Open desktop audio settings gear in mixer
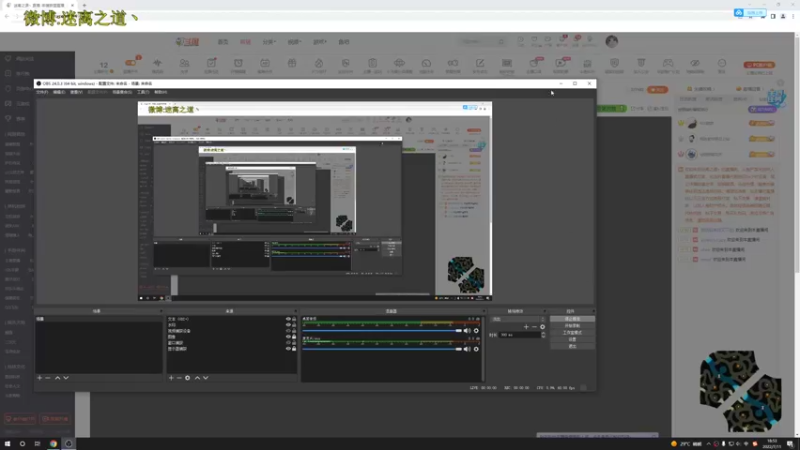 (x=476, y=331)
